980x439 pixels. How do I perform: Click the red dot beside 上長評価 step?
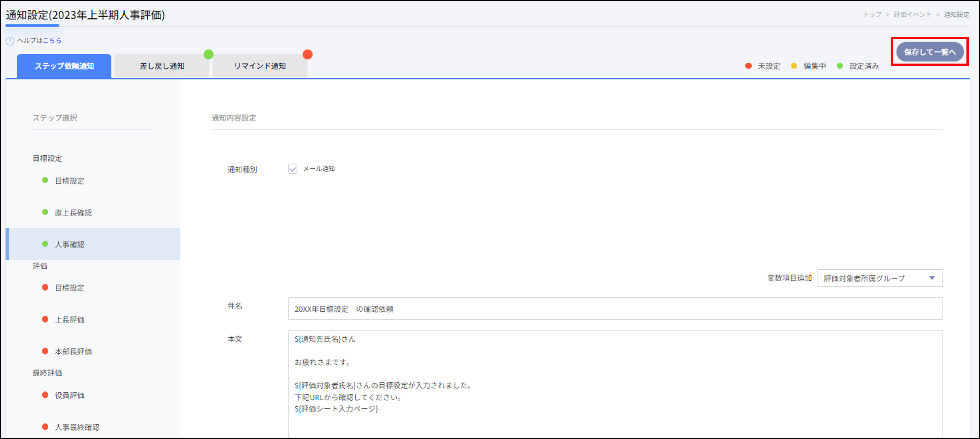point(45,319)
